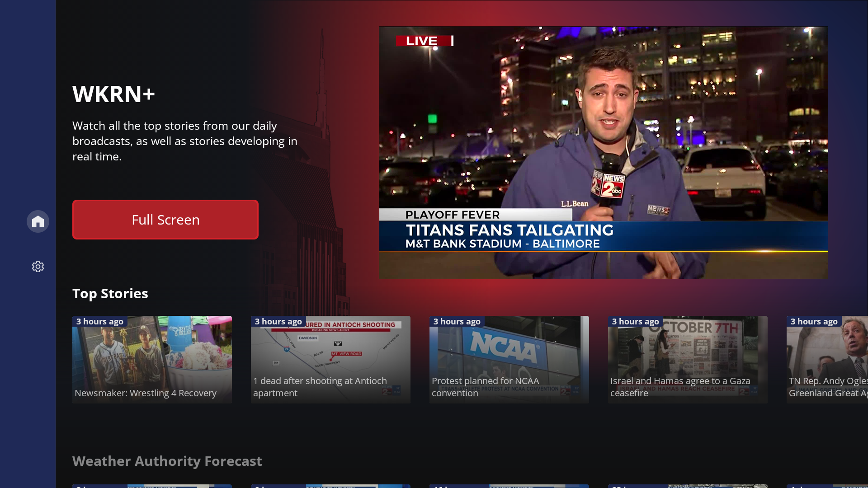Select the Top Stories section heading
Viewport: 868px width, 488px height.
110,294
